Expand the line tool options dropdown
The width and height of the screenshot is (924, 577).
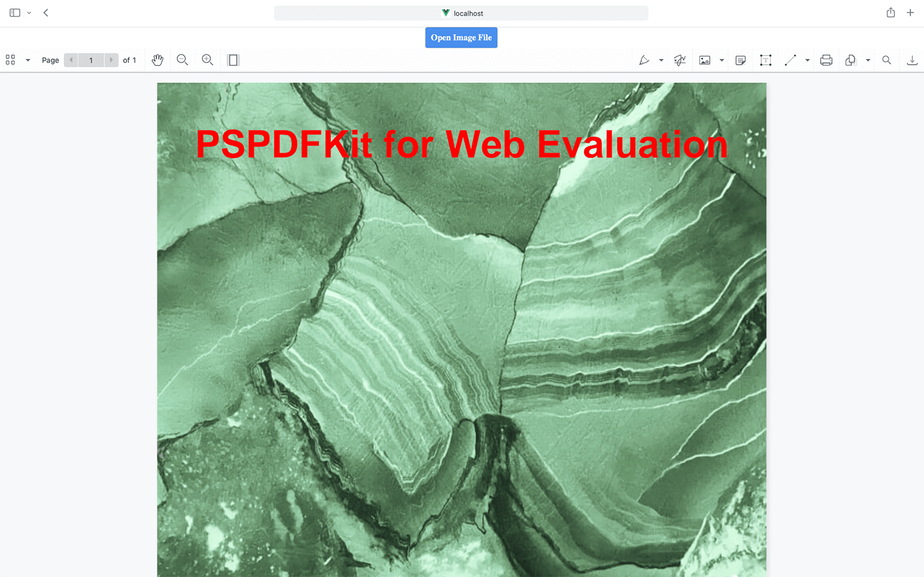point(807,60)
